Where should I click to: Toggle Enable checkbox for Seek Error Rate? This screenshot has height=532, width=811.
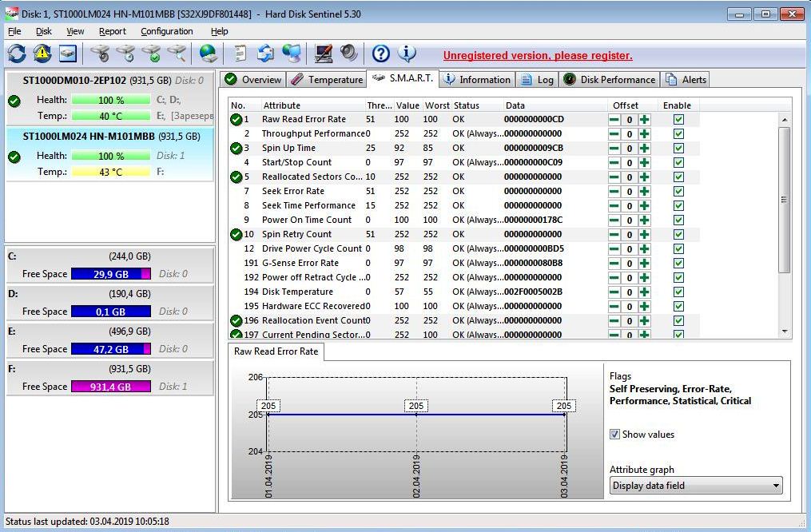pos(678,191)
